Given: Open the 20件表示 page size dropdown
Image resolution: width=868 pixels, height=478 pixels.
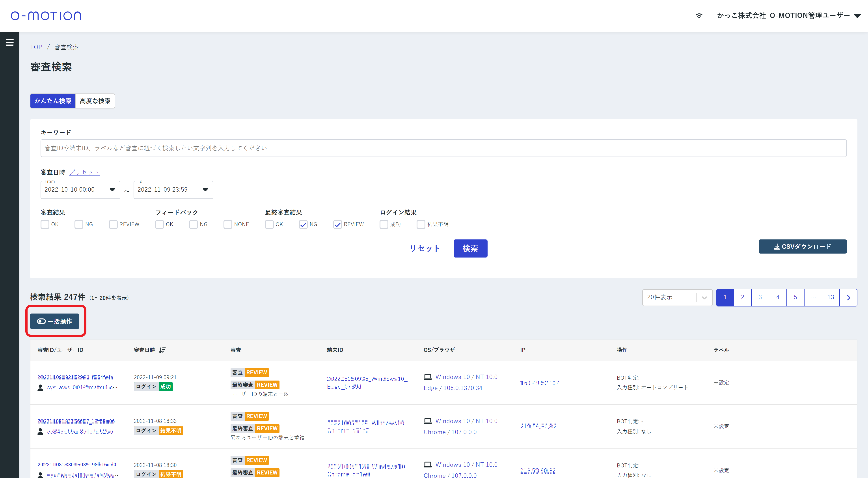Looking at the screenshot, I should 677,297.
